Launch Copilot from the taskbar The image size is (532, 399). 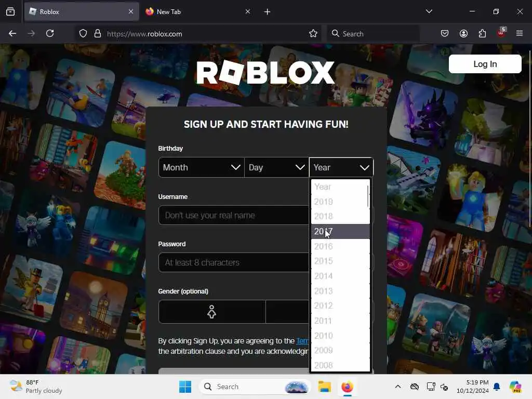coord(515,387)
